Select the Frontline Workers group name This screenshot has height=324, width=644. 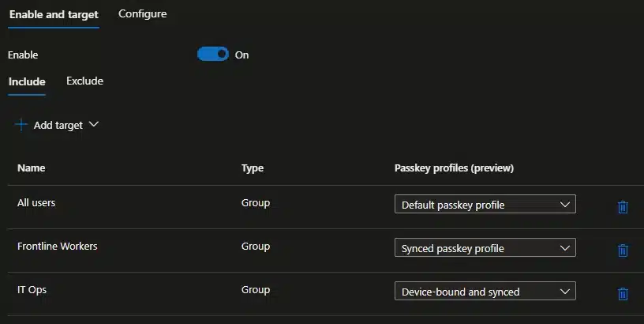pos(57,247)
